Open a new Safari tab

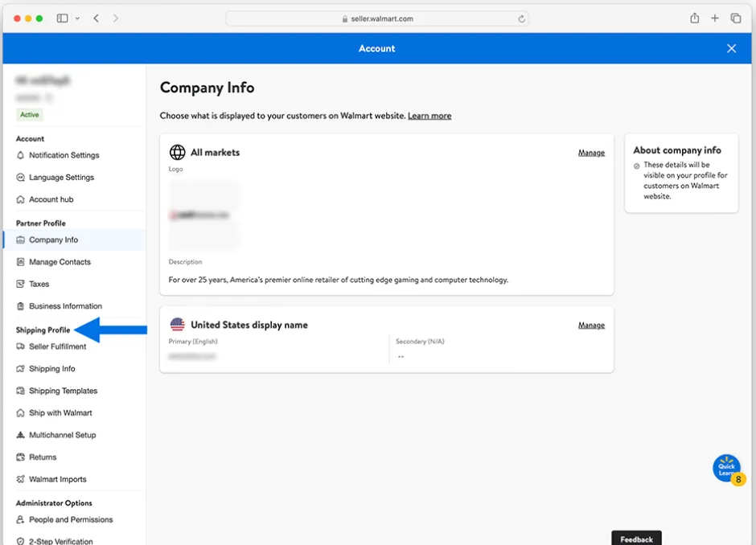[x=714, y=18]
